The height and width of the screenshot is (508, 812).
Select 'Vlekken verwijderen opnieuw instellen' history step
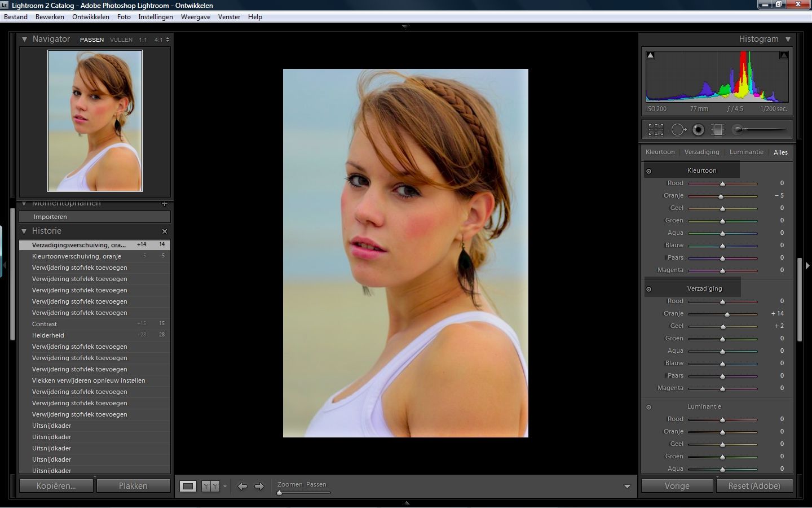point(95,380)
